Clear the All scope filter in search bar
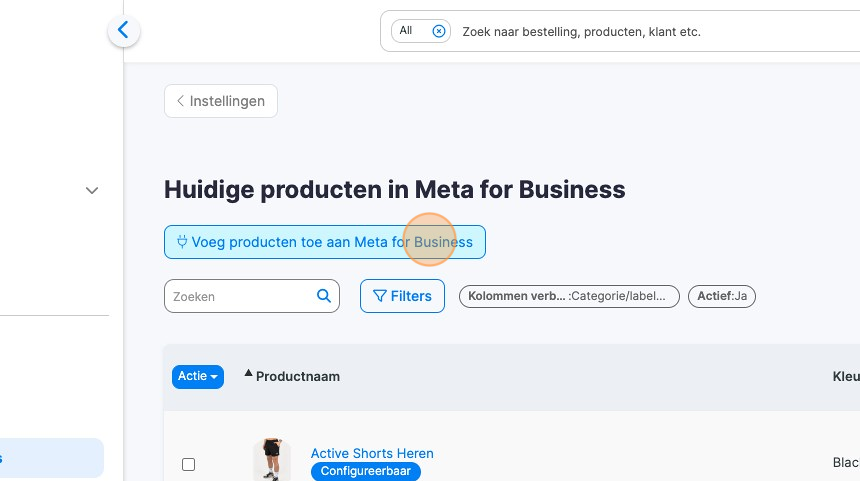Screen dimensions: 860x481 point(439,31)
